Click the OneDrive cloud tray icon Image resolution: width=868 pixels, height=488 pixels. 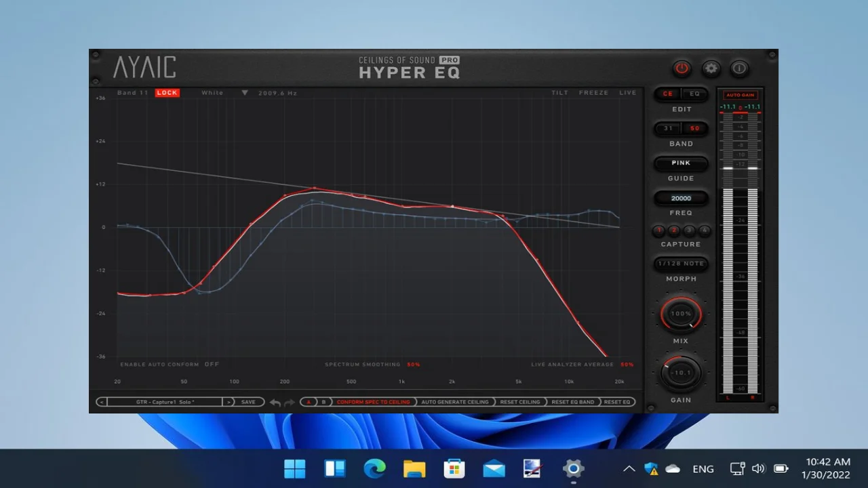673,468
